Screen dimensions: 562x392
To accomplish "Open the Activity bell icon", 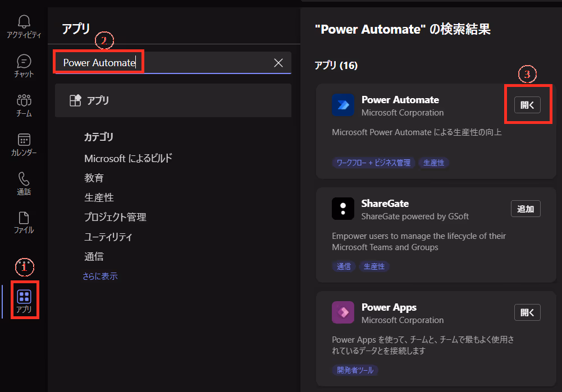I will 24,26.
